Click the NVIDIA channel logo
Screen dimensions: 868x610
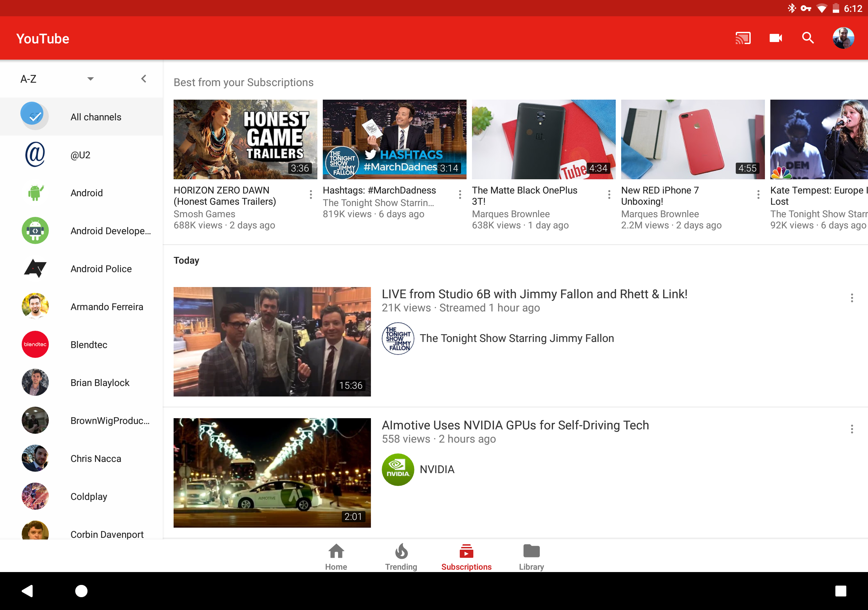[398, 470]
